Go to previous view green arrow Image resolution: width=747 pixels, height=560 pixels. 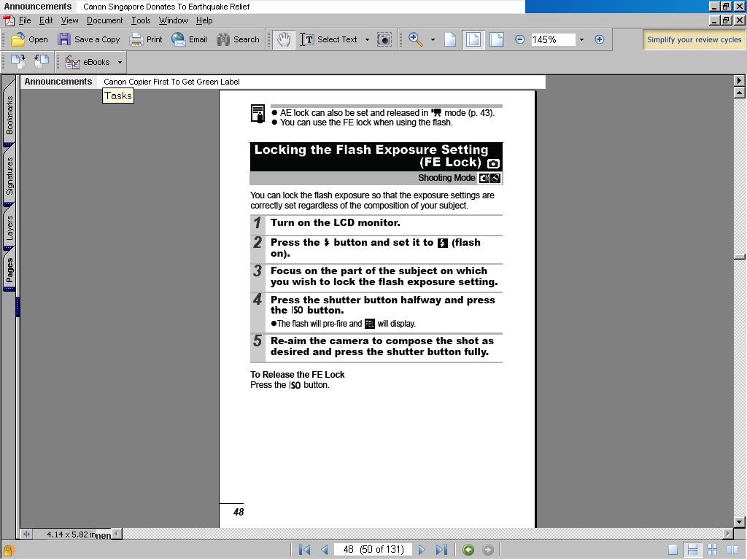(468, 550)
